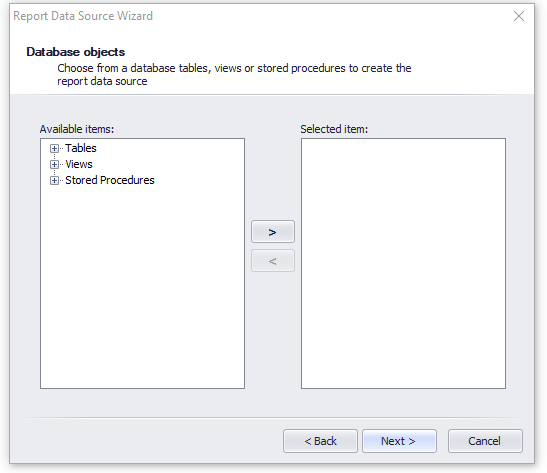Image resolution: width=547 pixels, height=473 pixels.
Task: Expand the Tables node plus icon
Action: click(54, 149)
